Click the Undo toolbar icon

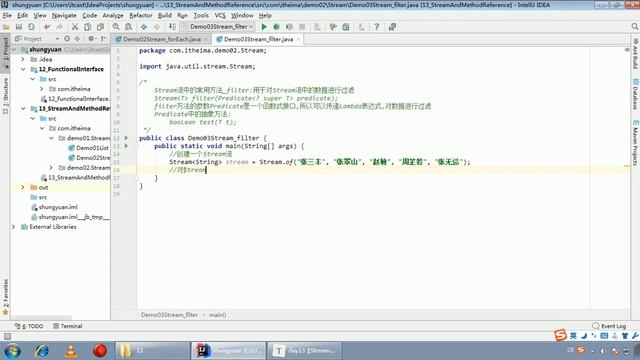(47, 27)
